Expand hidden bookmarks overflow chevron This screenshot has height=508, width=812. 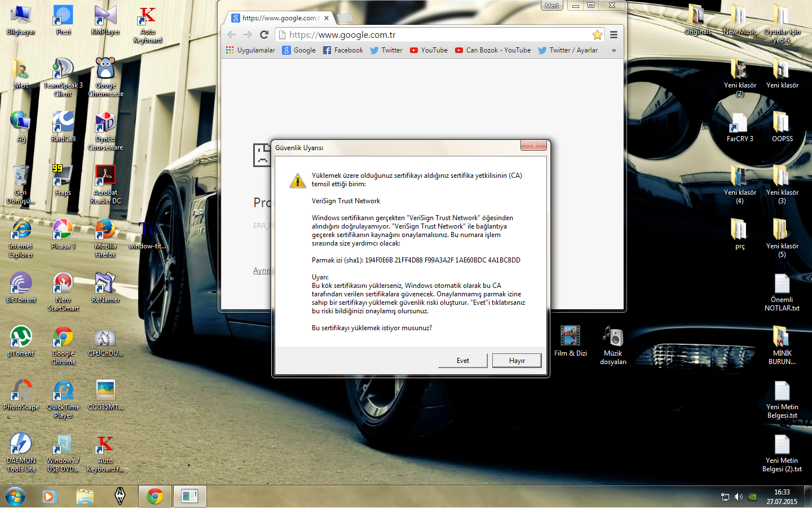pos(614,50)
